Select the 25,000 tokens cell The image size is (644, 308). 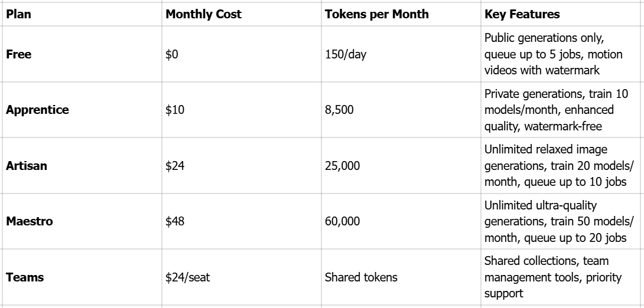pos(401,166)
